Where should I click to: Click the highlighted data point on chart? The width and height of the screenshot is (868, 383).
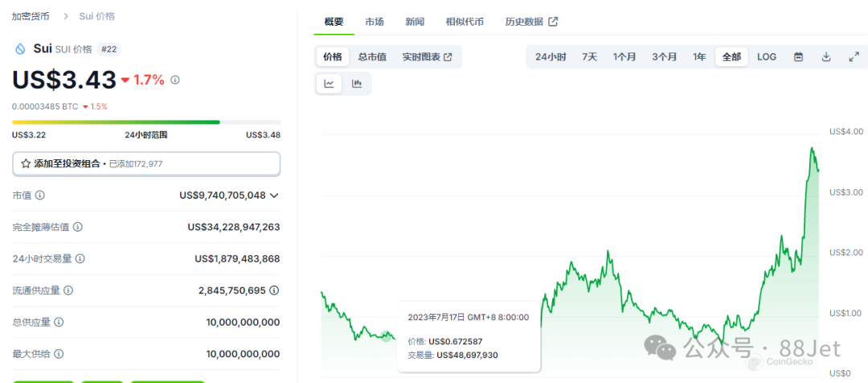coord(386,336)
